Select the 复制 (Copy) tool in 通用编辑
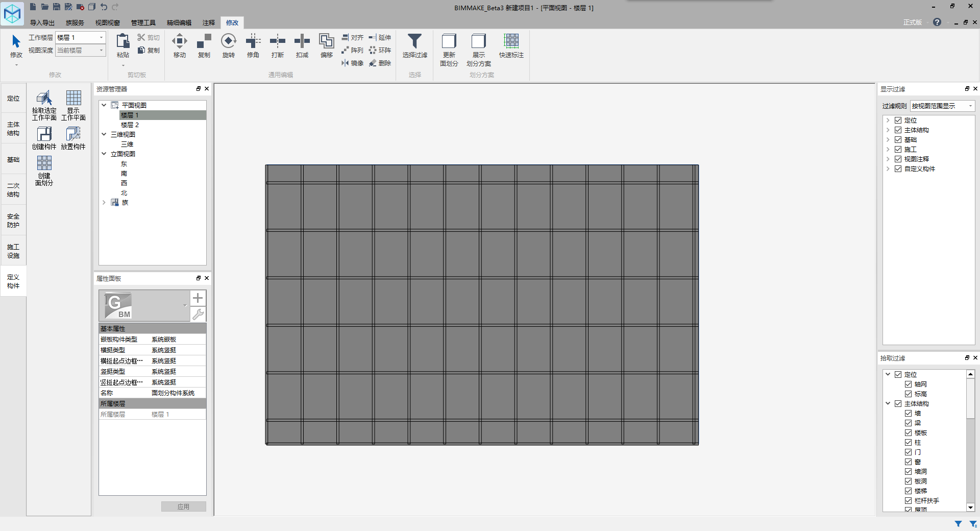 [x=204, y=45]
